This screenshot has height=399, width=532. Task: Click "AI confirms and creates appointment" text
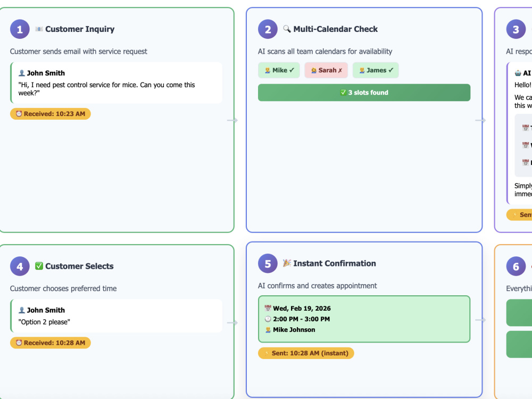click(317, 286)
